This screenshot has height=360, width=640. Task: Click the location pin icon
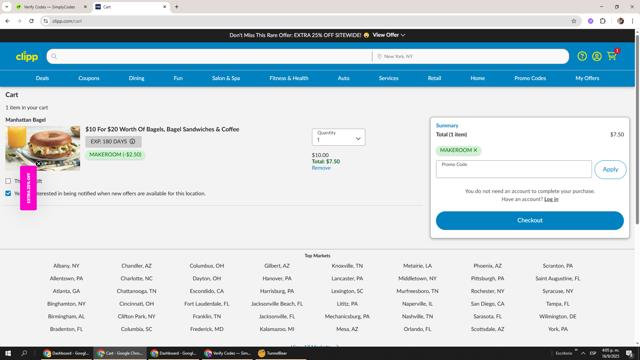point(379,56)
